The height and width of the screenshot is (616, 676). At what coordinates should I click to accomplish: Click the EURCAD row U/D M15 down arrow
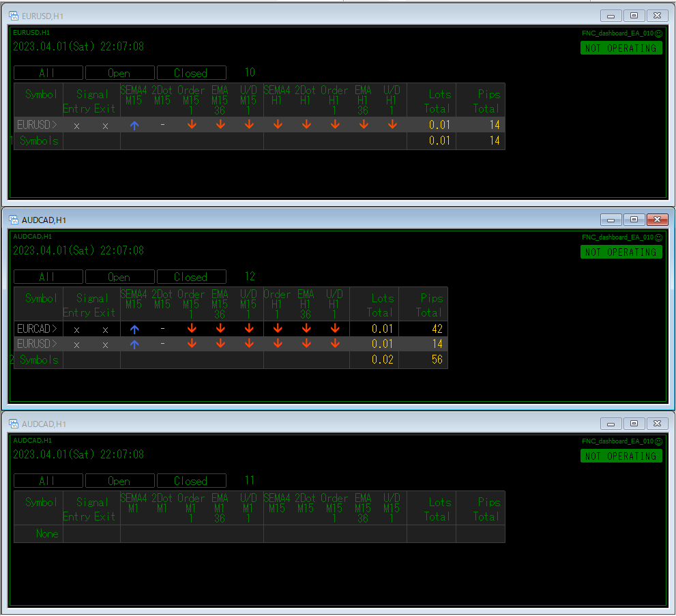click(249, 329)
